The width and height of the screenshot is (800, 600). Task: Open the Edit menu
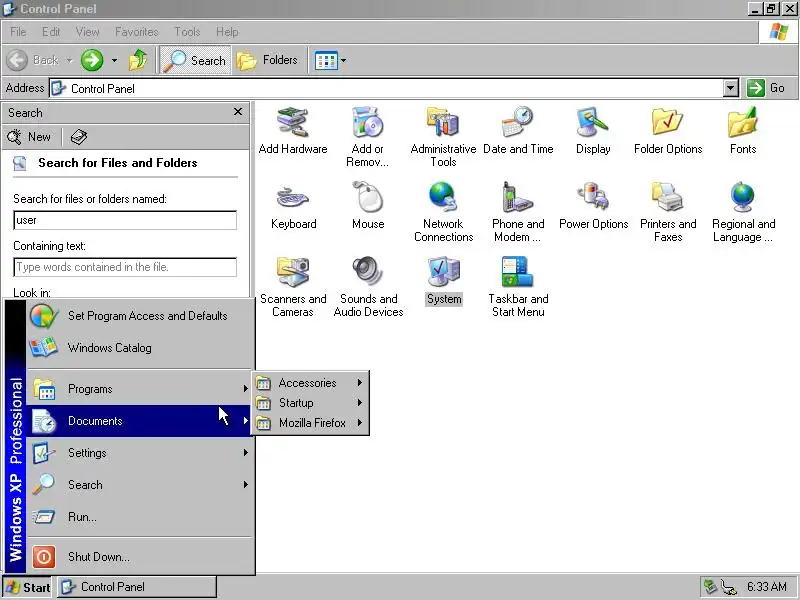(51, 32)
